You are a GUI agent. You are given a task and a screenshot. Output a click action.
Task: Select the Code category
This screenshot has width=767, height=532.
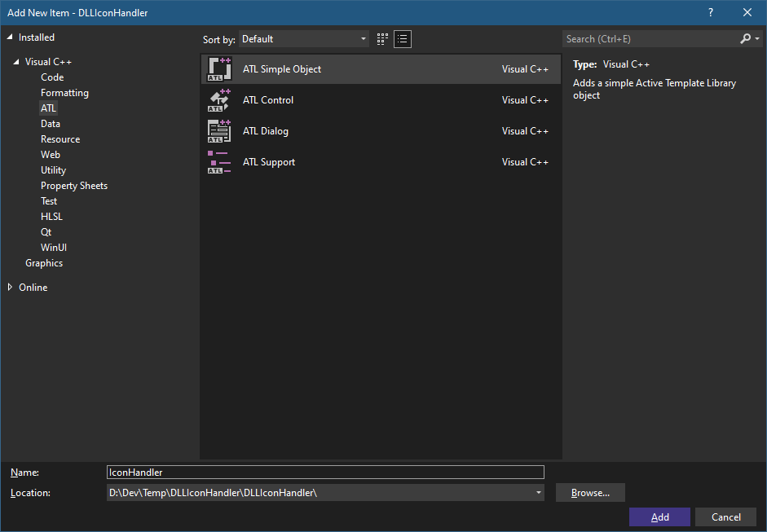(52, 77)
